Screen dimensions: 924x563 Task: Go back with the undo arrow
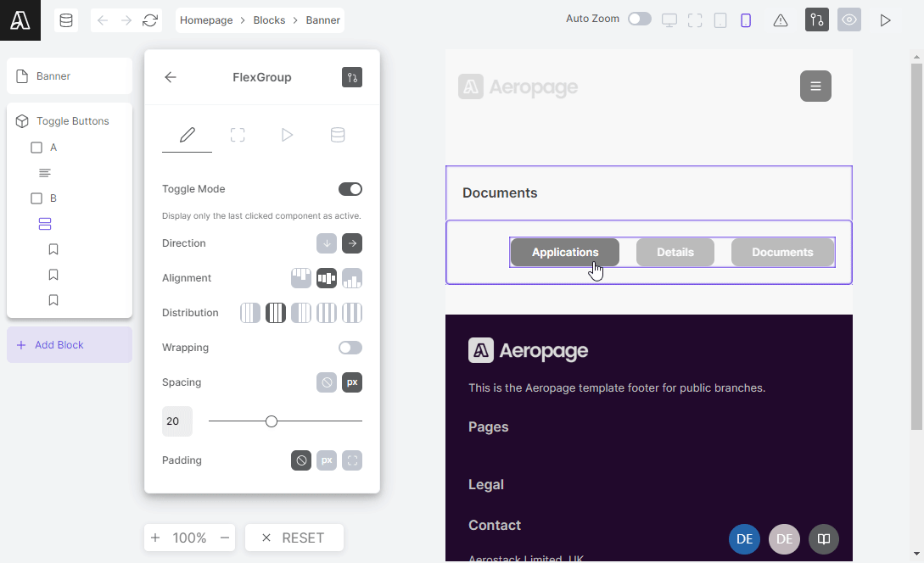click(x=103, y=20)
